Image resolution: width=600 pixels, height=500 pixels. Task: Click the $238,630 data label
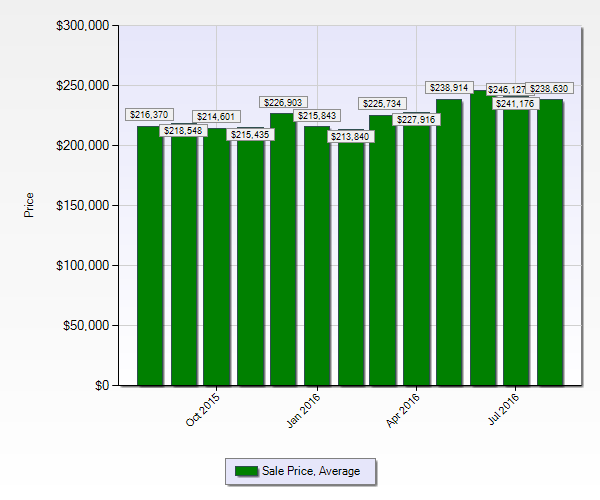[549, 89]
